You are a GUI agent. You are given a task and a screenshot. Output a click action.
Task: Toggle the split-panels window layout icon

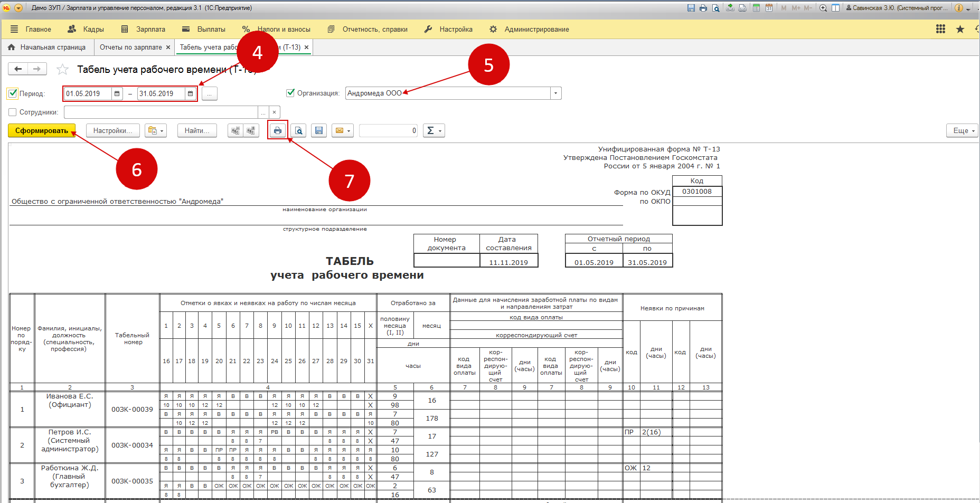[x=836, y=8]
